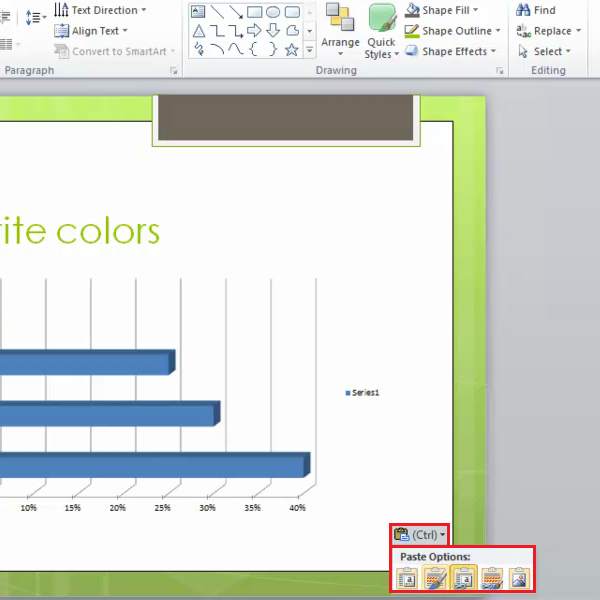
Task: Insert the Right Brace shape
Action: coord(273,49)
